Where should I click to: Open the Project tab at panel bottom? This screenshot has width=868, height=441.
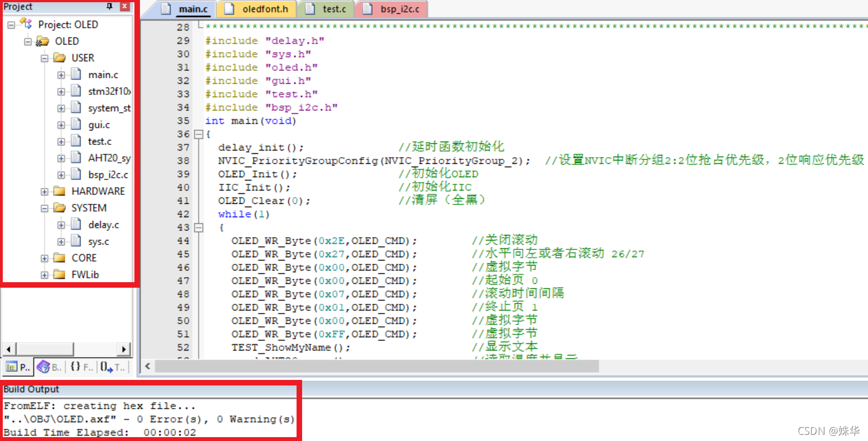[18, 367]
